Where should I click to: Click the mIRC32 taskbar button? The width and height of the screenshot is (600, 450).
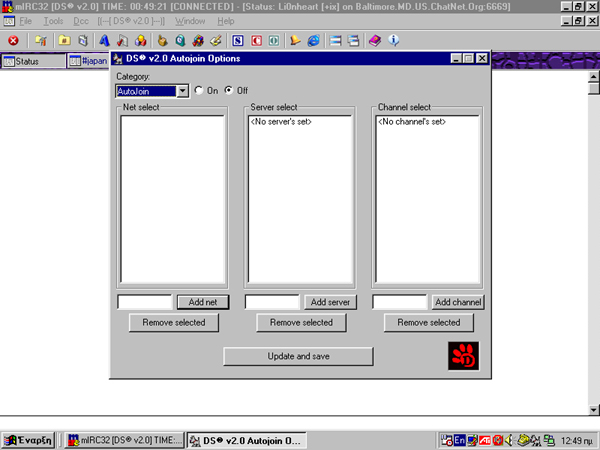(x=124, y=440)
